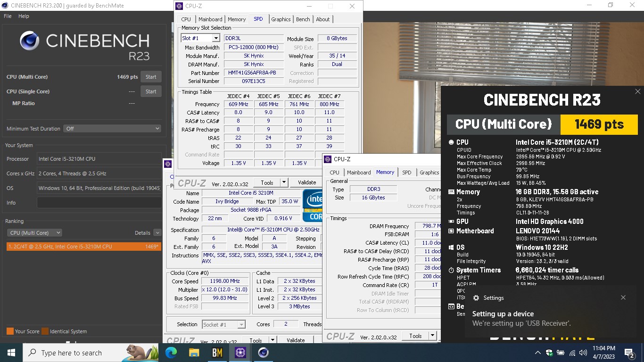Select the CPU tab in the Memory window

click(x=334, y=173)
